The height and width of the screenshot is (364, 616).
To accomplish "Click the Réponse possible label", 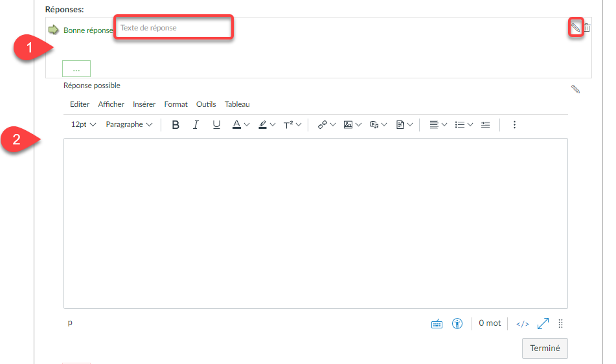I will coord(92,85).
